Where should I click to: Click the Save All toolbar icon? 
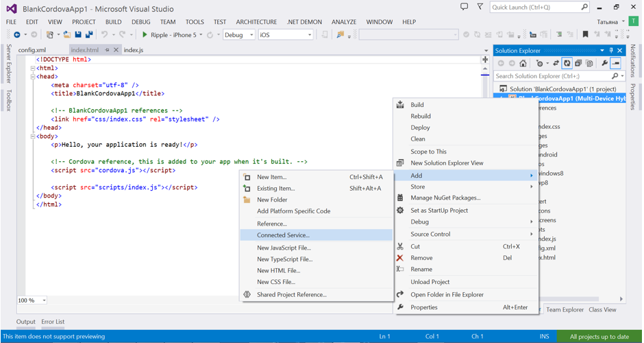point(89,35)
